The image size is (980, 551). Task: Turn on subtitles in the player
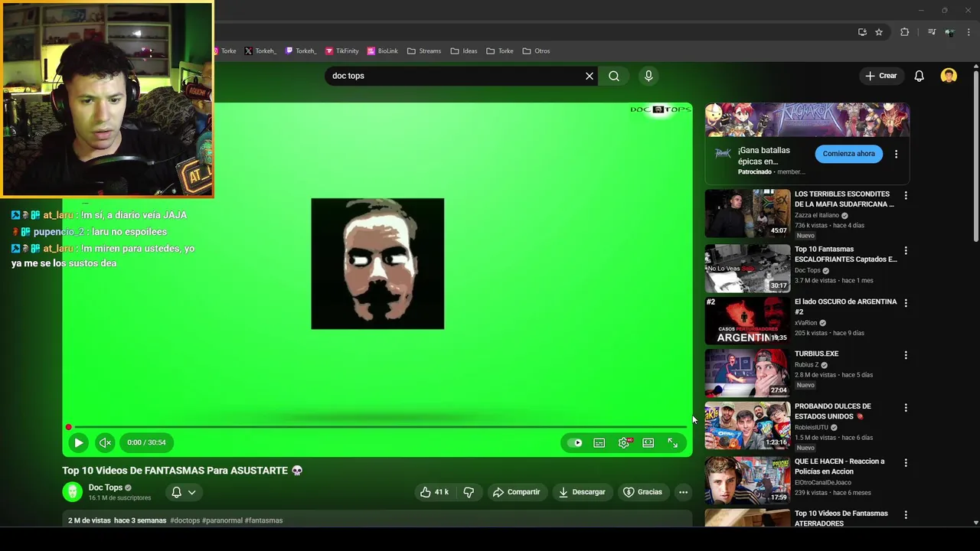point(599,442)
